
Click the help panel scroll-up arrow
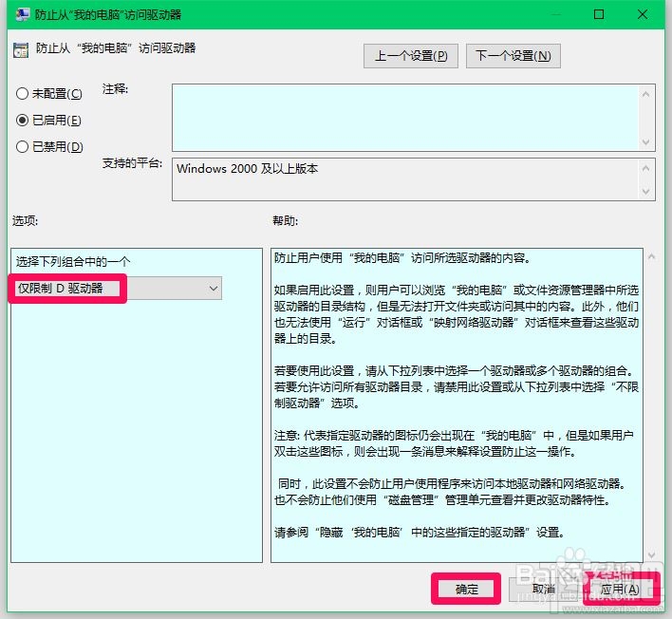pos(652,256)
